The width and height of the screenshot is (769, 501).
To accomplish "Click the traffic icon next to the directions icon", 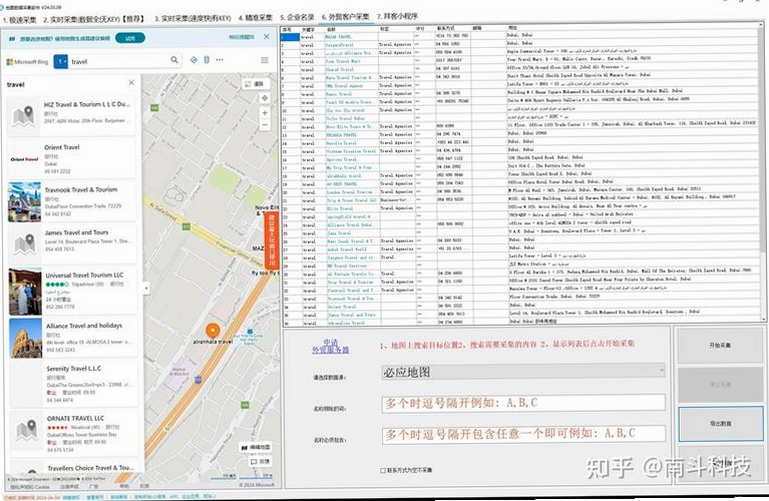I will [x=206, y=60].
